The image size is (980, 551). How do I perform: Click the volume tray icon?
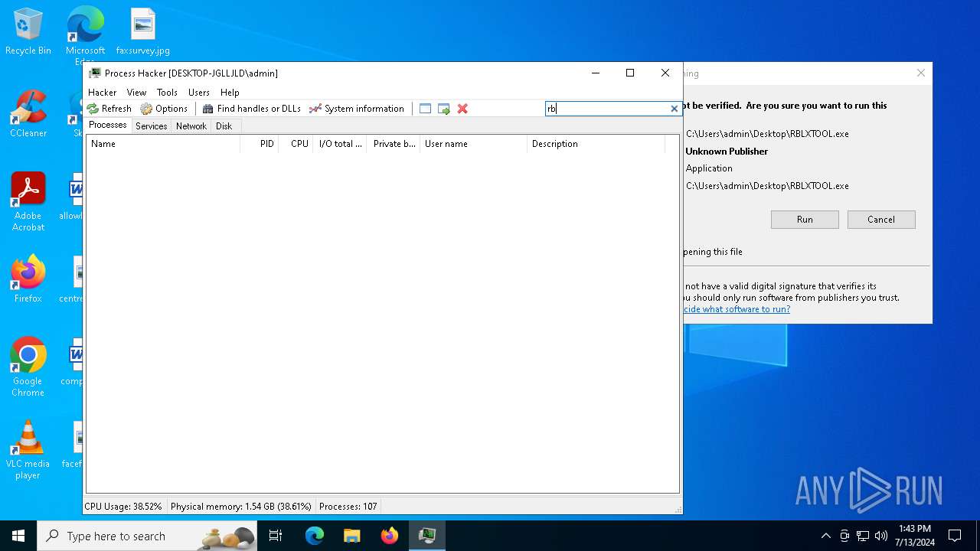tap(881, 536)
